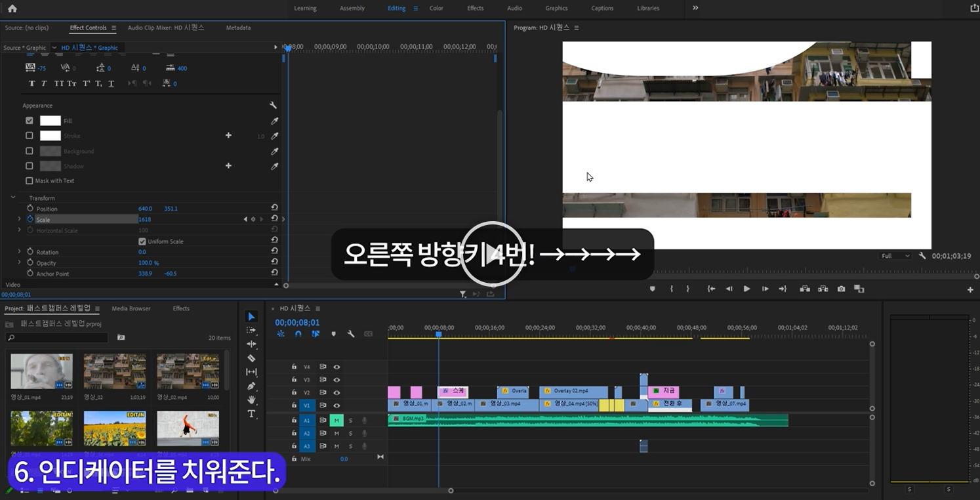Screen dimensions: 980x500
Task: Enable the Background checkbox
Action: [x=29, y=151]
